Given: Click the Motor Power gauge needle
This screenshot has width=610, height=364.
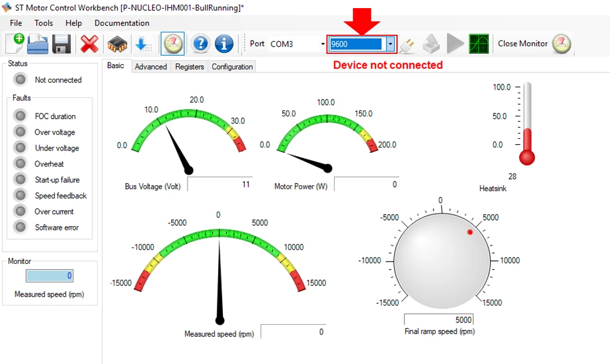Looking at the screenshot, I should (x=309, y=162).
